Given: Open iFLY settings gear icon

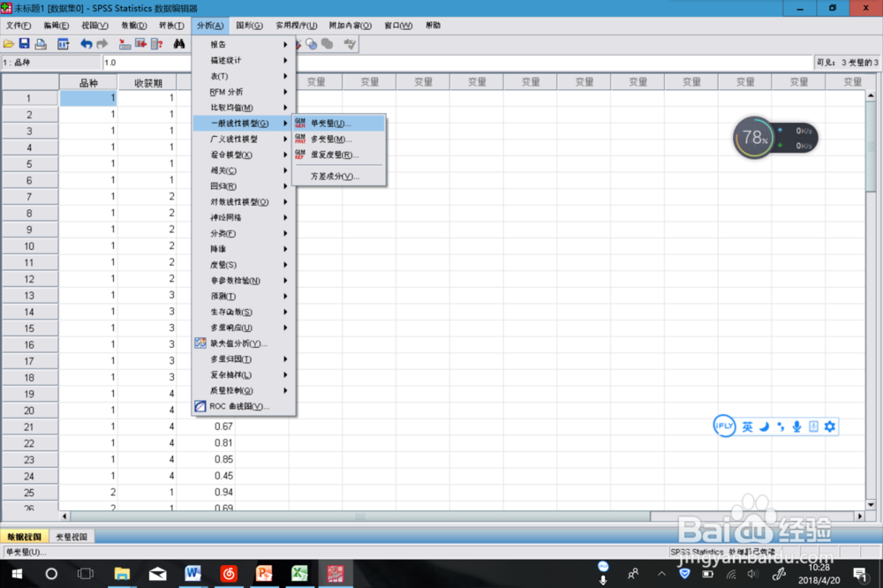Looking at the screenshot, I should (829, 426).
